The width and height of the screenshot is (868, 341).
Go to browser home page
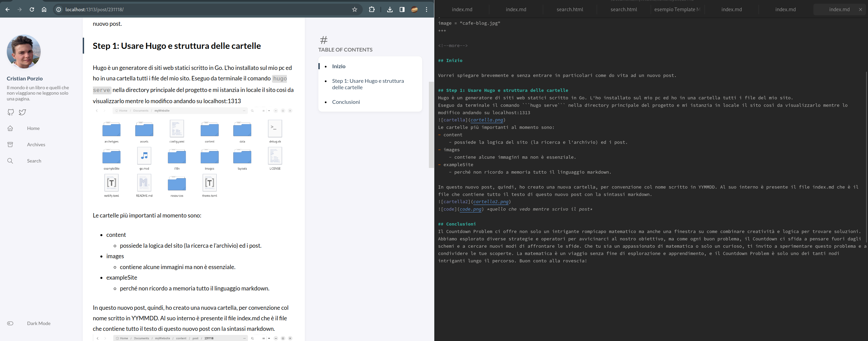[44, 10]
